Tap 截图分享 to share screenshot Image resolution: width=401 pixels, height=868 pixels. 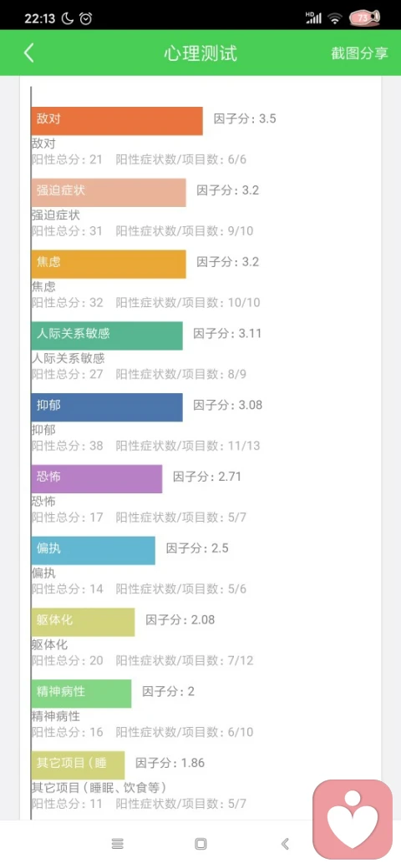(x=359, y=53)
